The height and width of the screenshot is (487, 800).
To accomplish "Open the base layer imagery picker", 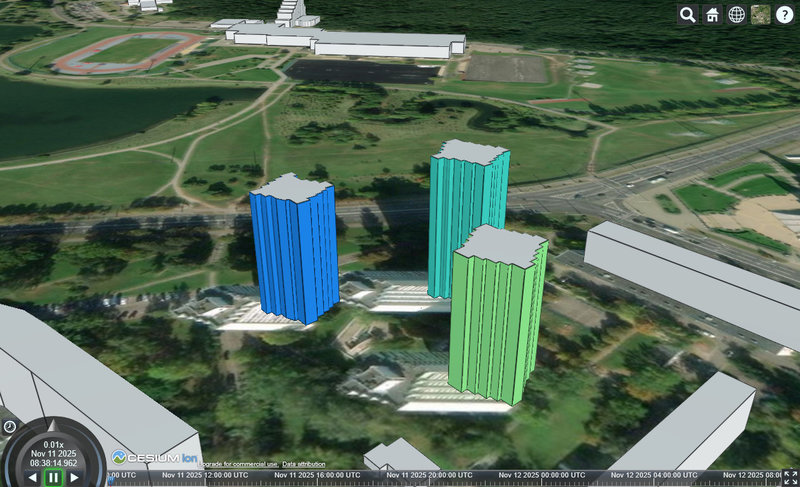I will [760, 14].
